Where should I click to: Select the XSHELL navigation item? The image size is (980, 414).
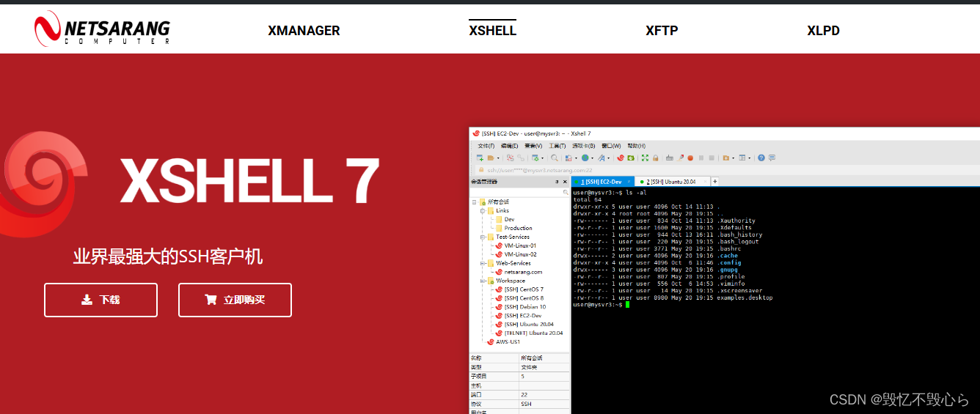(x=493, y=31)
